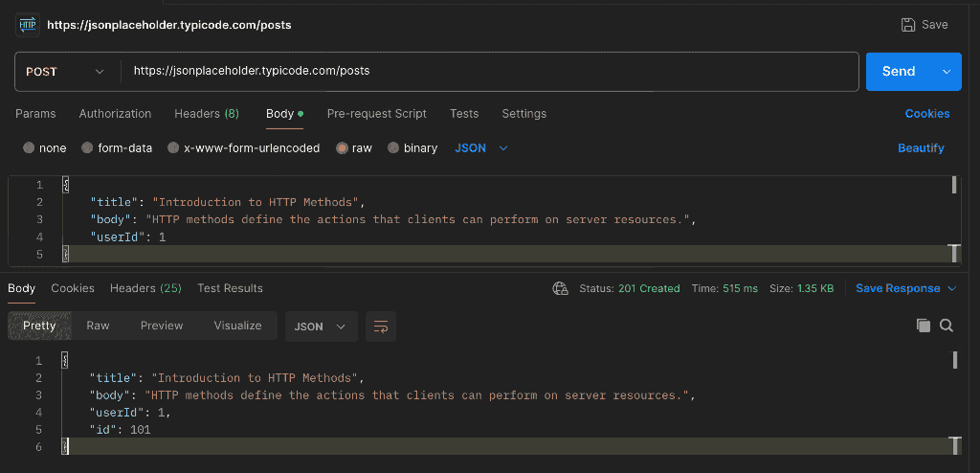The height and width of the screenshot is (473, 980).
Task: Click the Beautify link
Action: 921,148
